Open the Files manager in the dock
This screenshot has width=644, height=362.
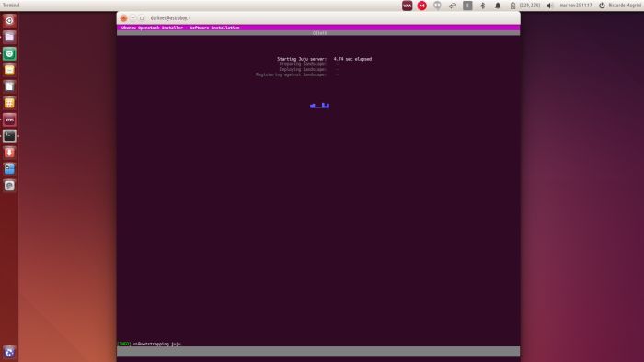tap(9, 37)
